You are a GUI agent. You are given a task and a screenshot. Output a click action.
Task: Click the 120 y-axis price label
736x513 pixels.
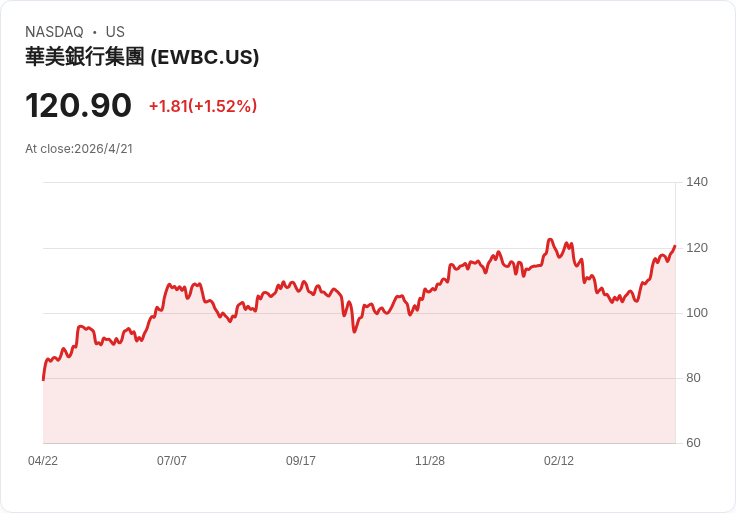click(697, 248)
